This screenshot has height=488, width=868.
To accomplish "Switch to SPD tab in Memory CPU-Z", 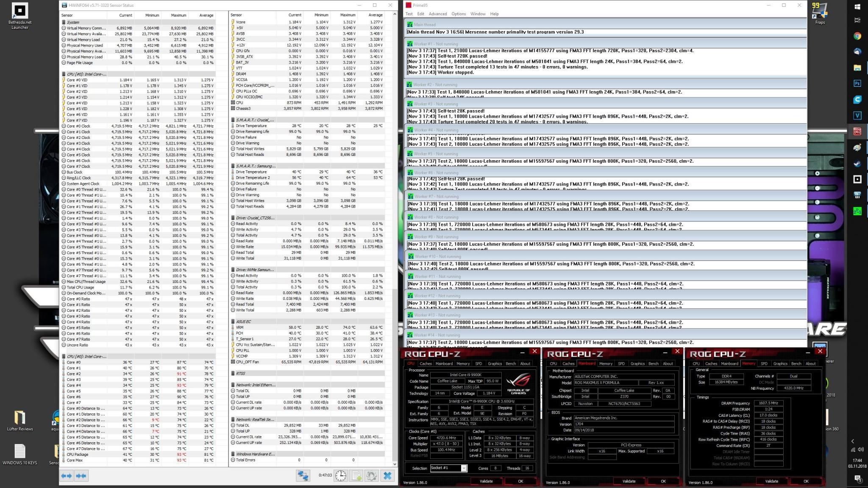I will [x=764, y=363].
